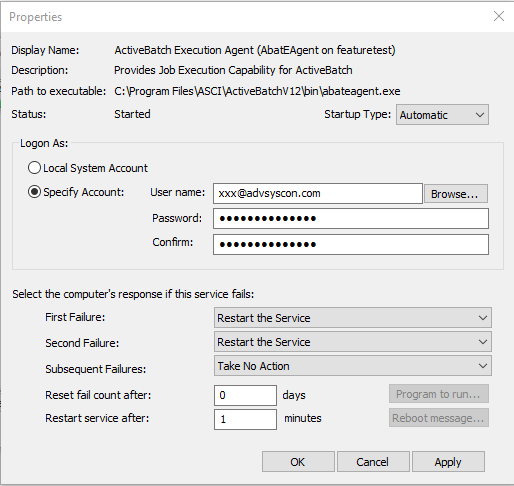Click the Reset fail count days field
The height and width of the screenshot is (486, 514).
(245, 395)
